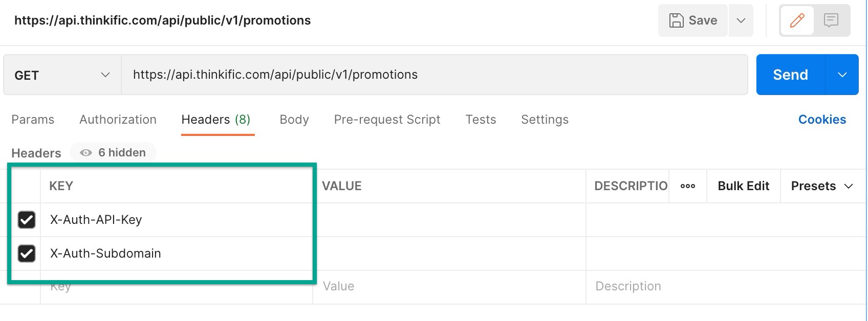Screen dimensions: 868x321
Task: Show the 6 hidden headers
Action: [x=113, y=152]
